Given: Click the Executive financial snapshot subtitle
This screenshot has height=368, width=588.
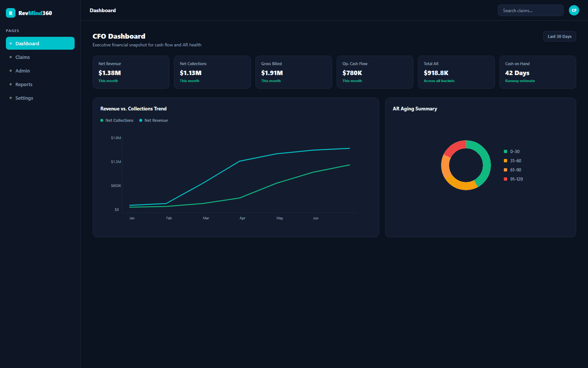Looking at the screenshot, I should click(x=147, y=45).
